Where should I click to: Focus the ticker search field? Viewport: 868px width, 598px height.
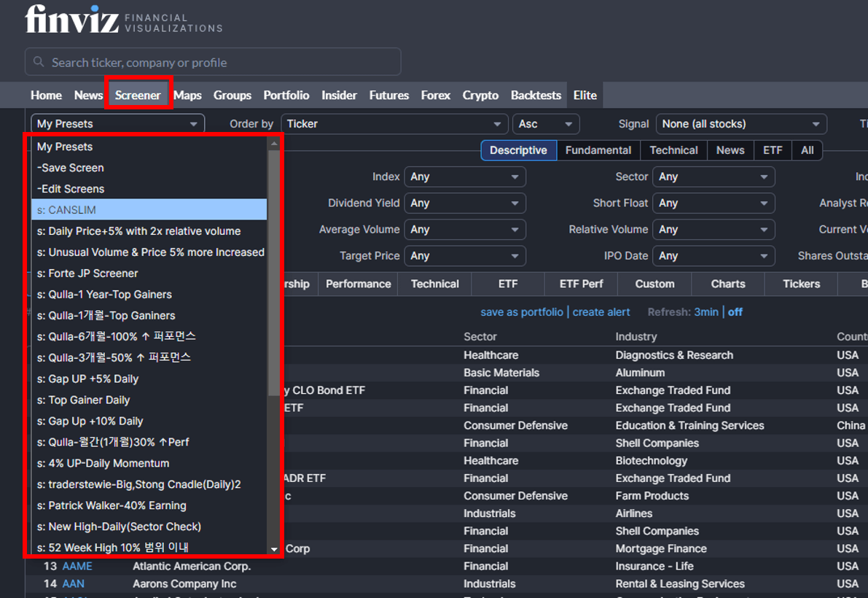coord(213,62)
